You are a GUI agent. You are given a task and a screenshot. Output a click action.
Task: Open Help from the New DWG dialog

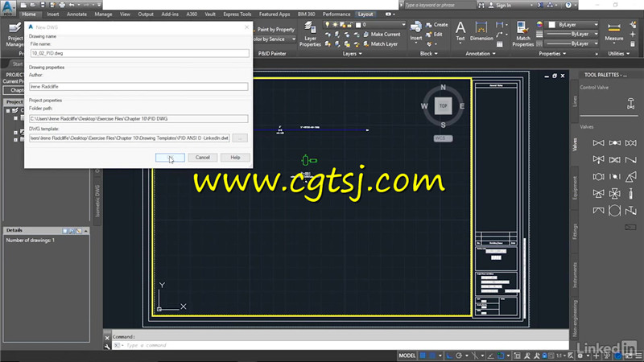click(x=235, y=158)
